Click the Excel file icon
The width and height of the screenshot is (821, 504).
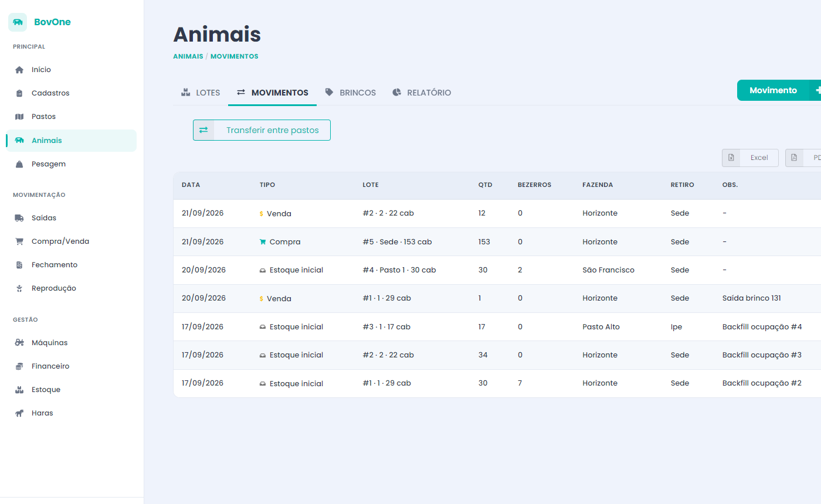pyautogui.click(x=731, y=158)
